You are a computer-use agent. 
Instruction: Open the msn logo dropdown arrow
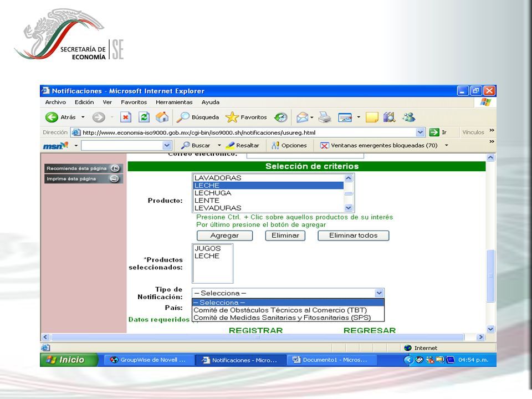pyautogui.click(x=76, y=146)
